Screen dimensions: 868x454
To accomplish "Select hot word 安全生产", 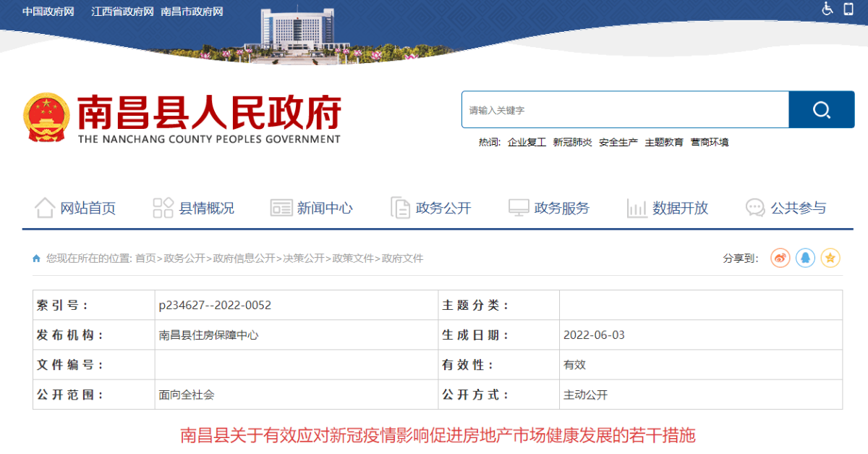I will [618, 143].
